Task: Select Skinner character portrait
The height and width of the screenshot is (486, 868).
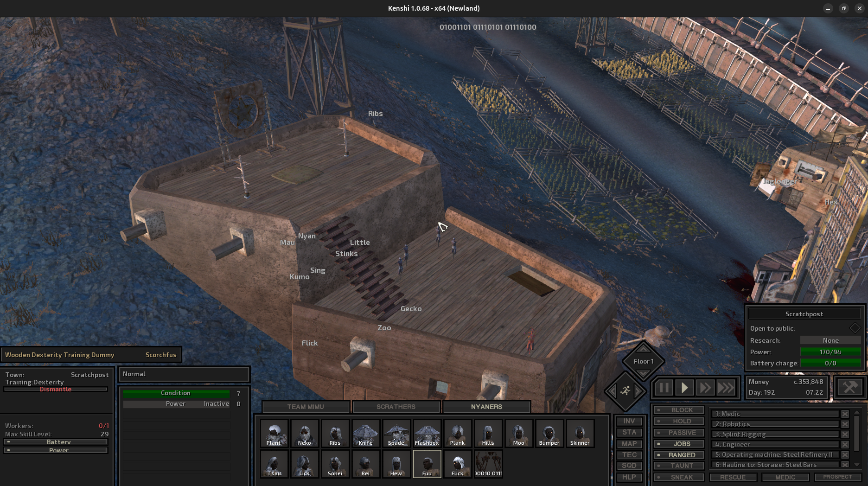Action: point(580,433)
